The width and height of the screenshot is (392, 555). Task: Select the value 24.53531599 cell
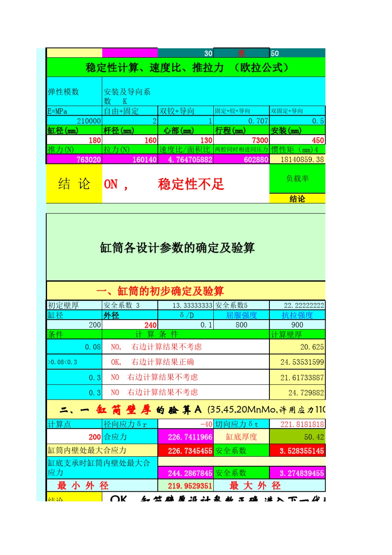click(298, 362)
